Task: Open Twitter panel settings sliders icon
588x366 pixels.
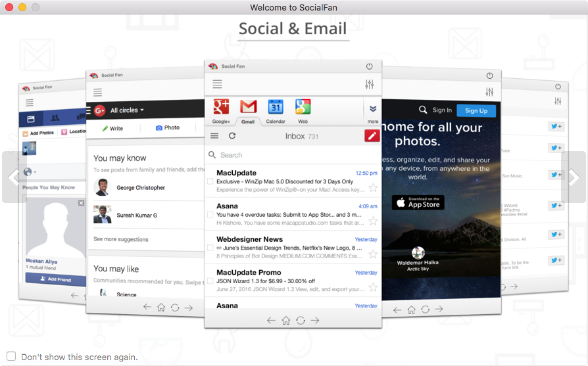Action: pos(558,101)
